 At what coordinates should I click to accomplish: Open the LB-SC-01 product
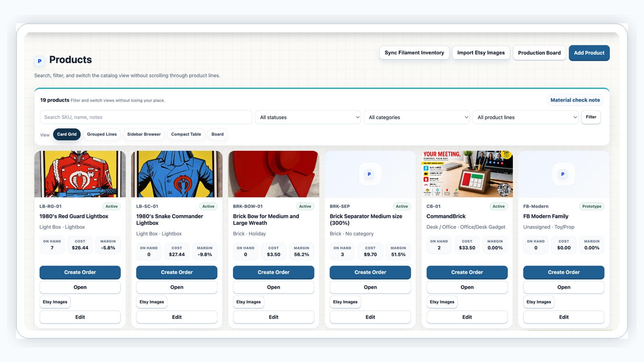click(177, 287)
